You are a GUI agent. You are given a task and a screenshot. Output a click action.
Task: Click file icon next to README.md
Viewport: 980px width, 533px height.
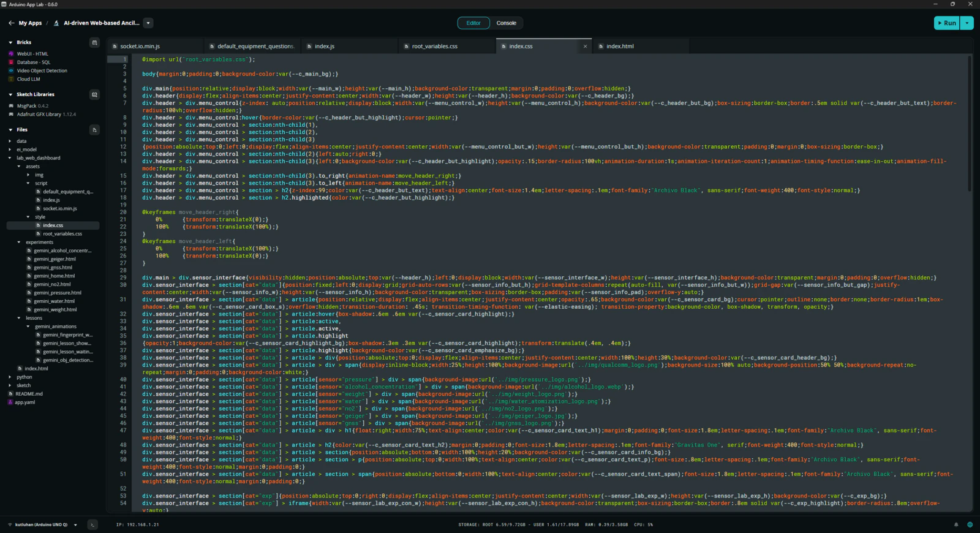coord(10,394)
